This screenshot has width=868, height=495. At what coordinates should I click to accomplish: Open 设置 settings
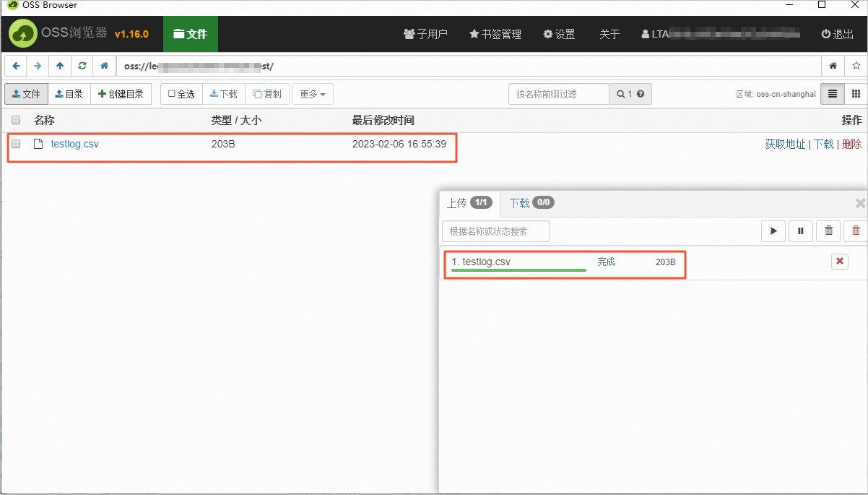[559, 34]
